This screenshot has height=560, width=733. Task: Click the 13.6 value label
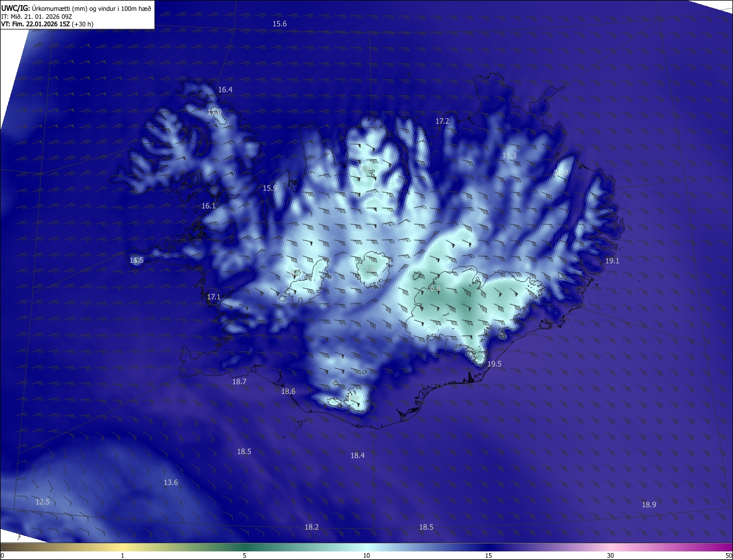[171, 482]
